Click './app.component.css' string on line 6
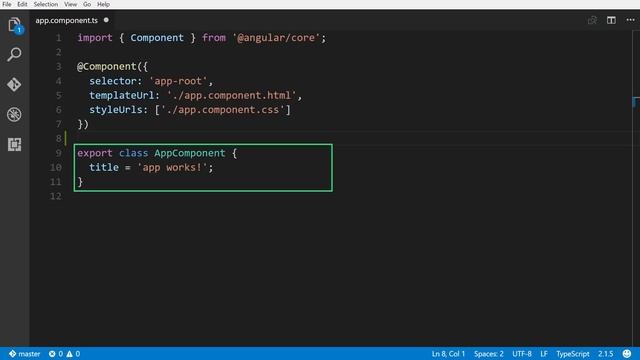 (222, 110)
